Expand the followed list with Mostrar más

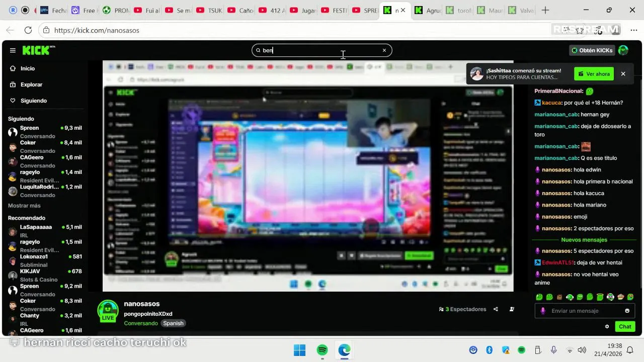point(24,206)
